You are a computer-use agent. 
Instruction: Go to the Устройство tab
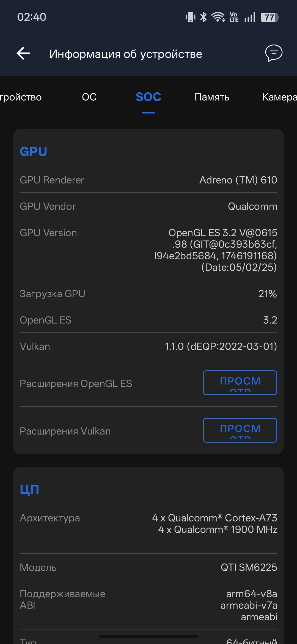pyautogui.click(x=21, y=97)
